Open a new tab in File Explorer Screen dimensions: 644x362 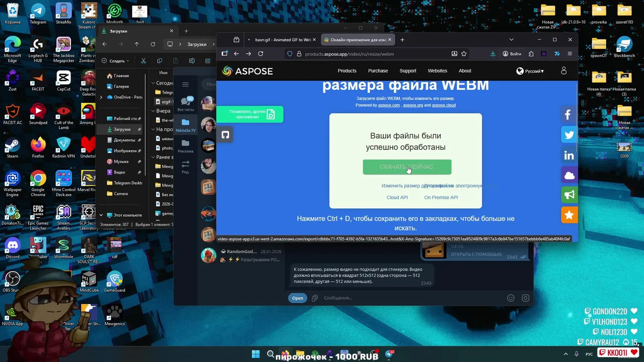(x=186, y=31)
